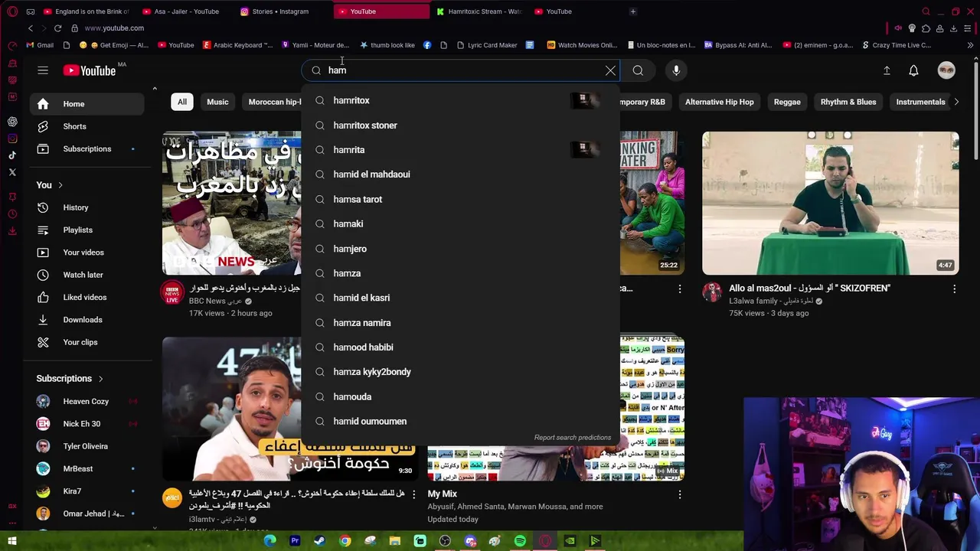Open Kira7 channel subscription

click(x=87, y=491)
